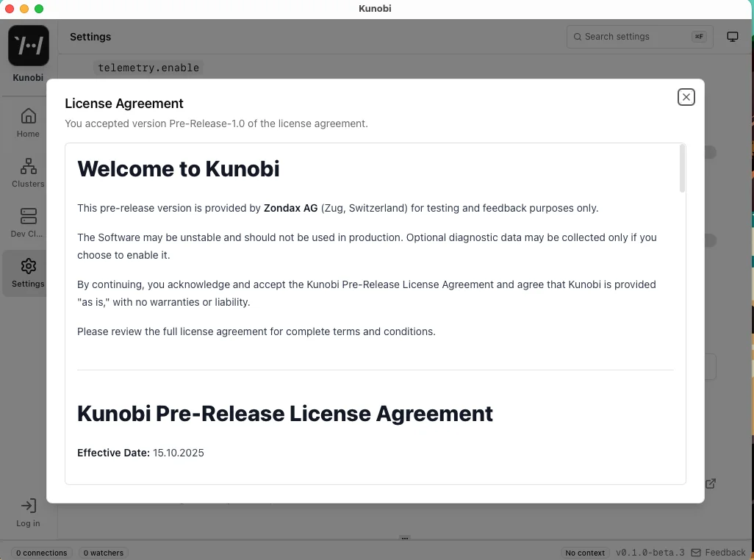Click the telemetry.enable setting label
The image size is (754, 560).
coord(148,67)
